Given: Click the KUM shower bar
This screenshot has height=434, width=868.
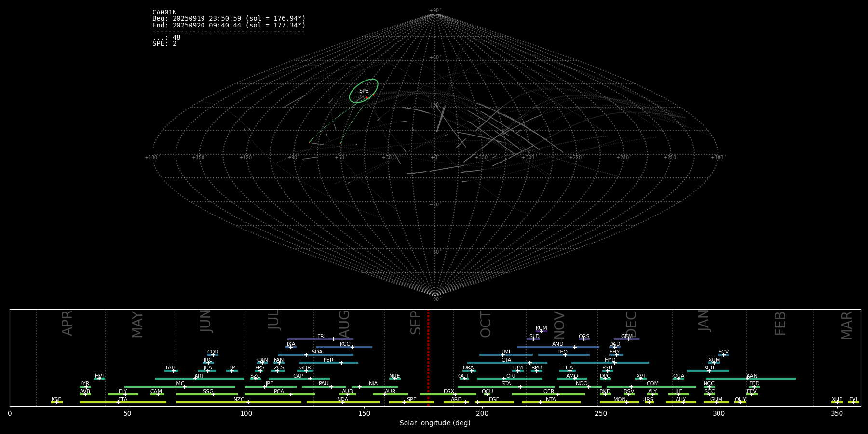Looking at the screenshot, I should [542, 331].
